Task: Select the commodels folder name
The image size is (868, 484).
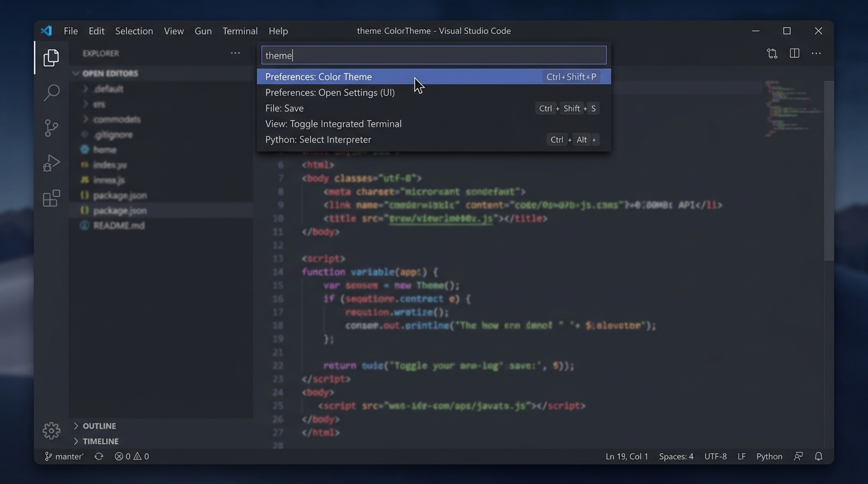Action: (117, 119)
